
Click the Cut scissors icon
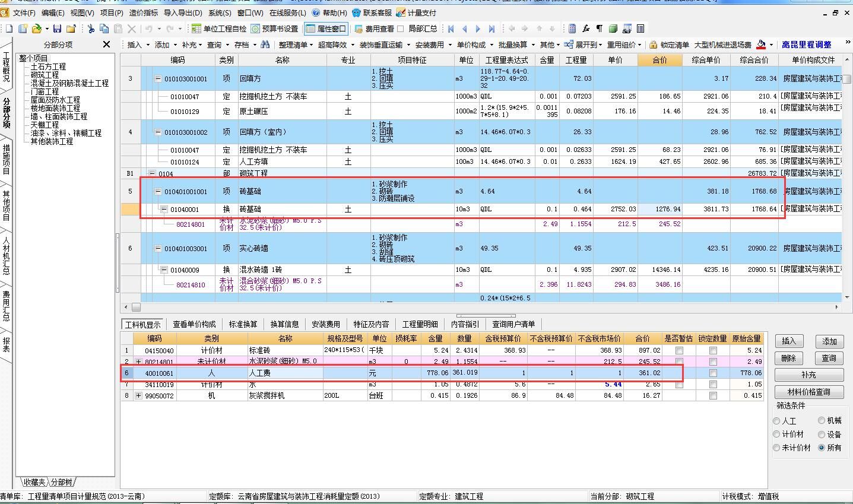click(x=91, y=28)
